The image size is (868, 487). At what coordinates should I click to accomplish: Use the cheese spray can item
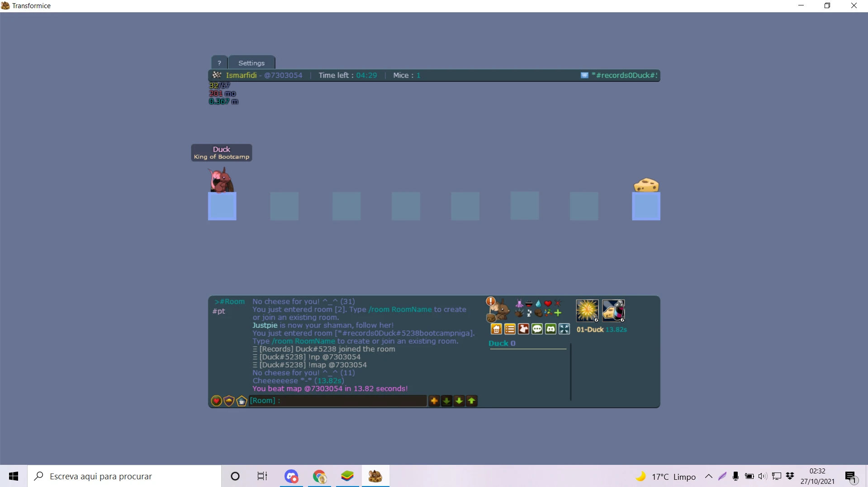613,311
